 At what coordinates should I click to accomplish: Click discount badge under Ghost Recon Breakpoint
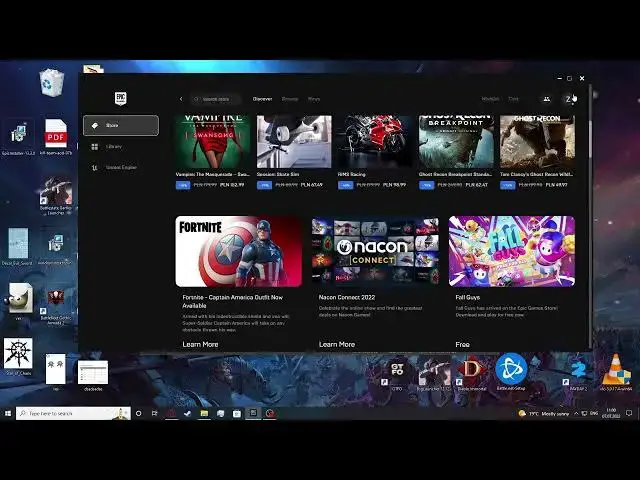(427, 185)
